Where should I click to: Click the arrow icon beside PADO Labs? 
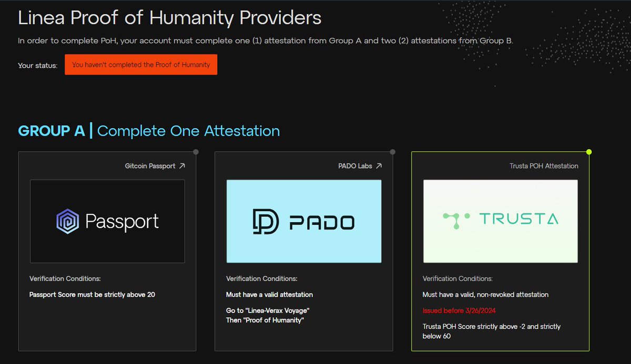pyautogui.click(x=379, y=166)
